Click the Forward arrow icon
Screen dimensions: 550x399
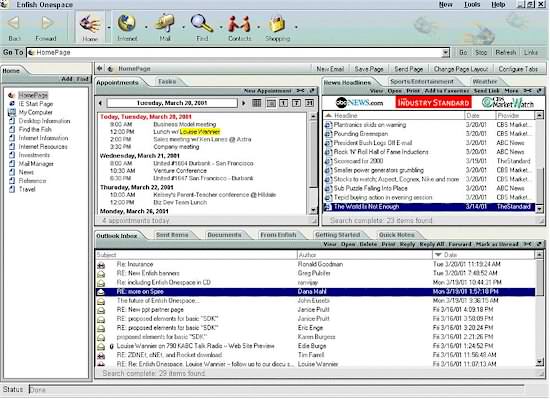tap(47, 23)
